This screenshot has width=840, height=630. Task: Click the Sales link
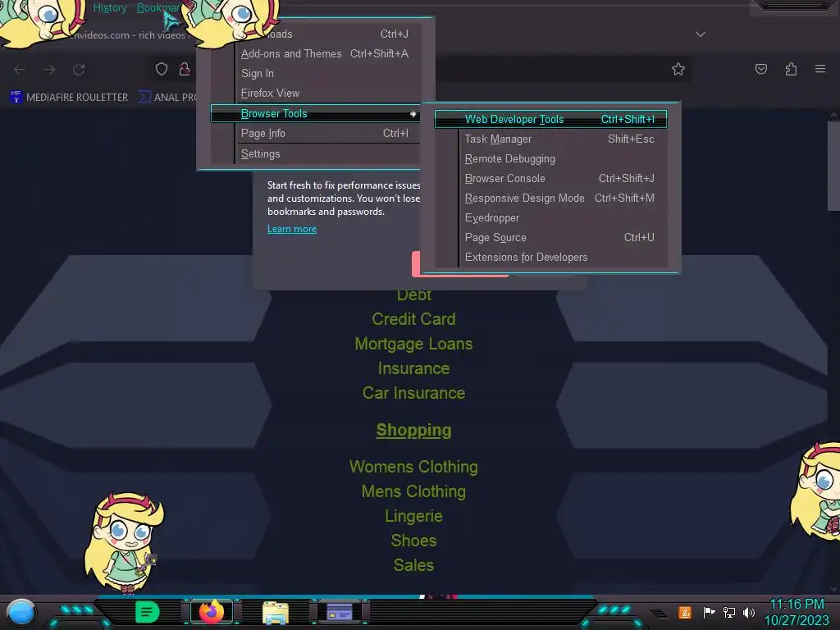coord(413,565)
